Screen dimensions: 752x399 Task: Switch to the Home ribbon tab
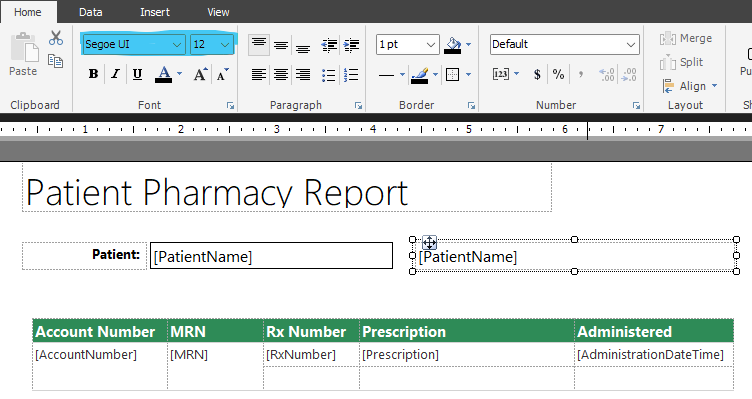point(28,12)
